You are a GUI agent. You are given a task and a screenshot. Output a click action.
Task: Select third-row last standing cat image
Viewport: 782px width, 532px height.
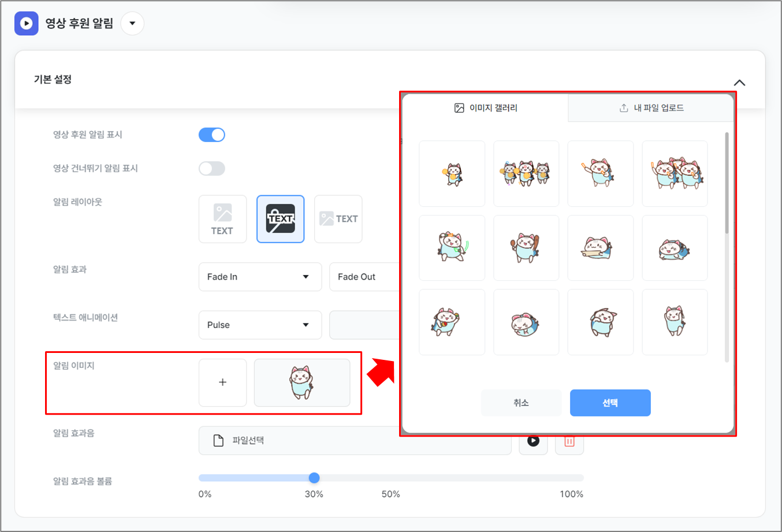675,322
